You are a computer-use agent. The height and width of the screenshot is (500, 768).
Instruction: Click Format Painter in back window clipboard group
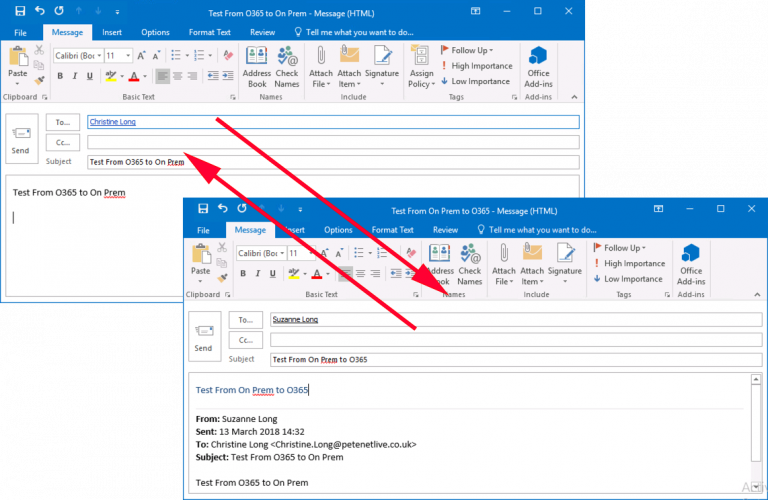click(39, 79)
